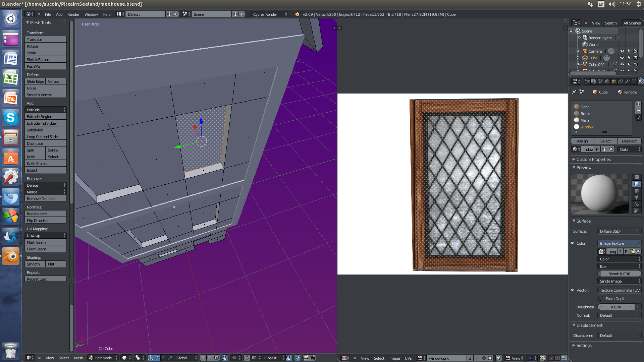Viewport: 644px width, 362px height.
Task: Open the Mesh menu in 3D header
Action: pos(78,358)
